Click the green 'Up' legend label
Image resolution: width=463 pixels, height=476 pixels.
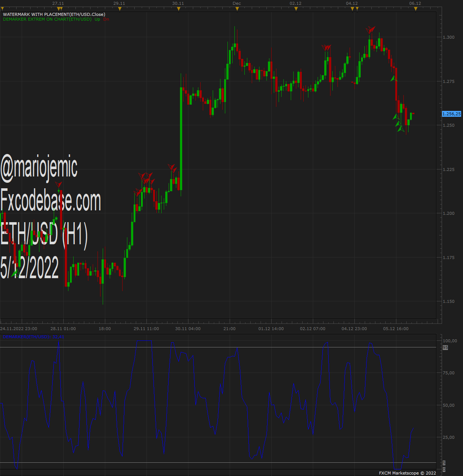click(x=97, y=19)
